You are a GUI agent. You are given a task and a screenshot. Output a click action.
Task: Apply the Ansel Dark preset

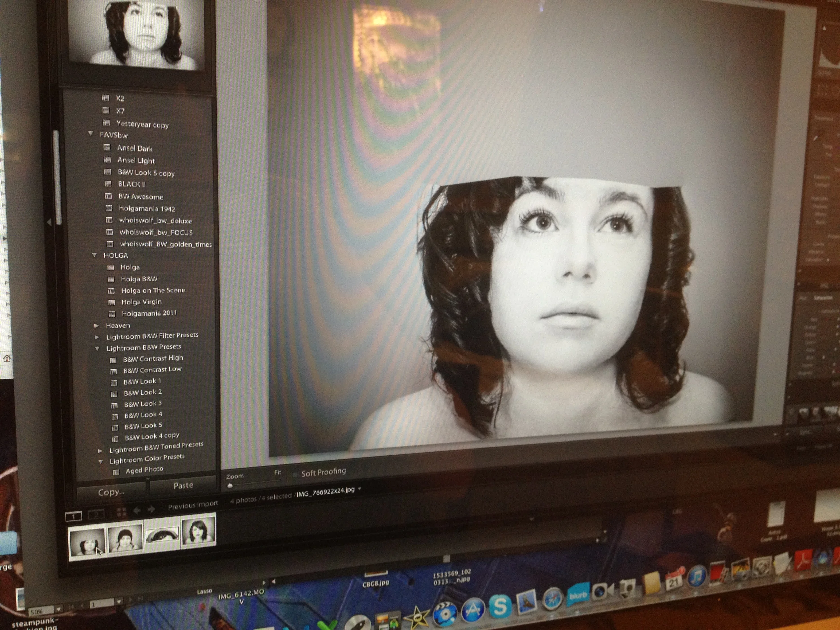tap(134, 148)
